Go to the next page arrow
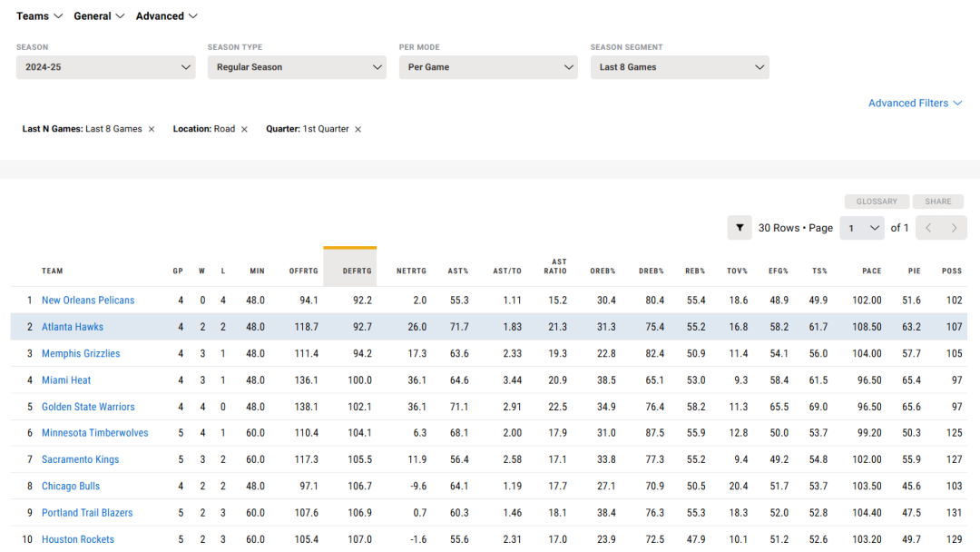 [955, 228]
